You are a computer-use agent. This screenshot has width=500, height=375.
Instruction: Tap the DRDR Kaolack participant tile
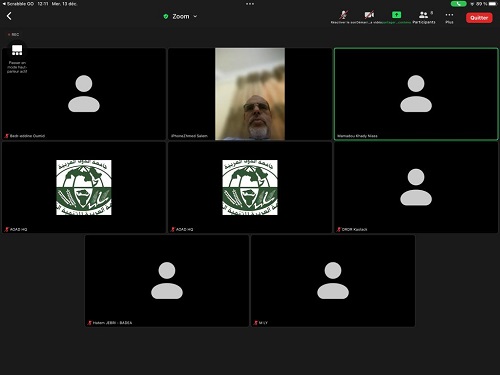(x=416, y=187)
